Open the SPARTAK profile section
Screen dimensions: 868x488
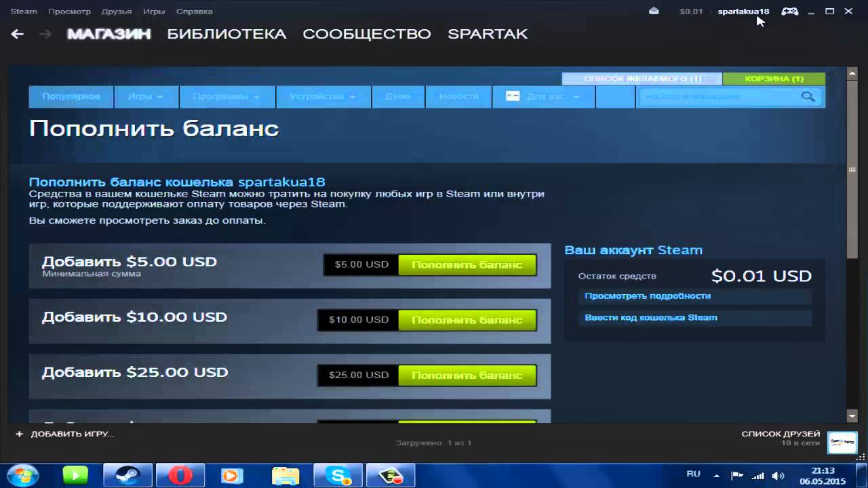coord(488,34)
